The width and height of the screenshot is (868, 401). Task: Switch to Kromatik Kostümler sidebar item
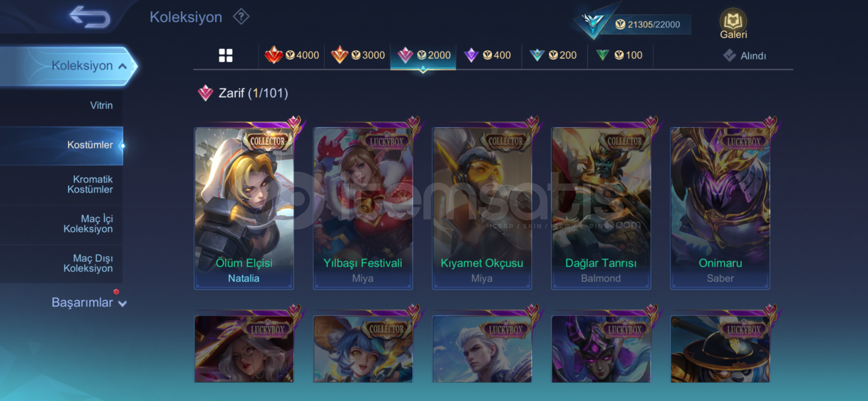pos(90,185)
